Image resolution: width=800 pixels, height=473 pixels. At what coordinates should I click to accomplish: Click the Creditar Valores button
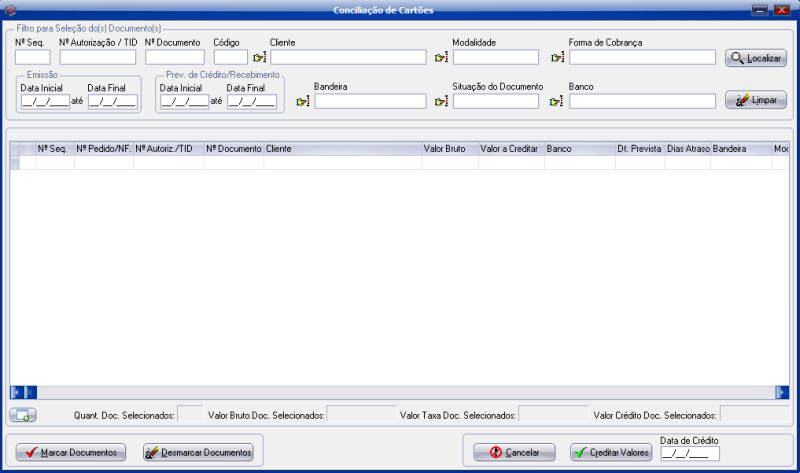tap(611, 452)
